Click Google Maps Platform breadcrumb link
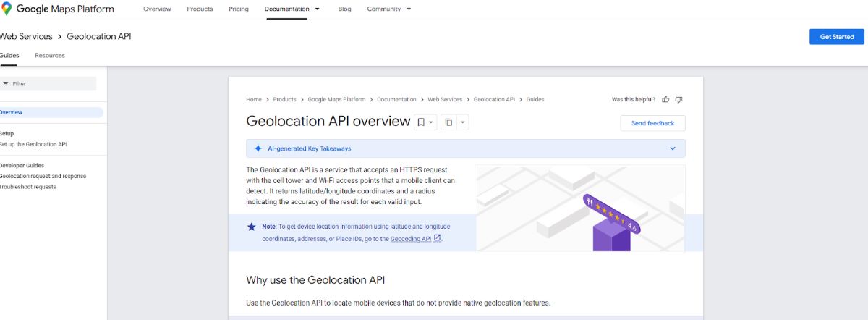 click(336, 99)
